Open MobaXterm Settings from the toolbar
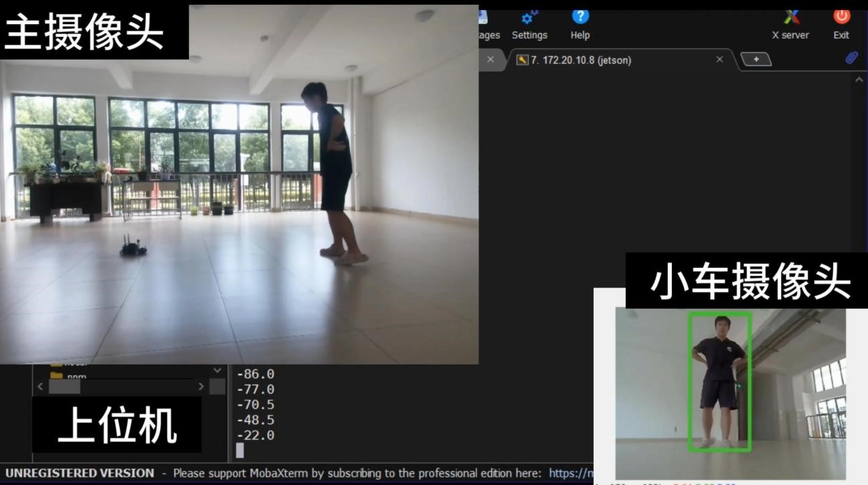The height and width of the screenshot is (485, 868). coord(529,25)
